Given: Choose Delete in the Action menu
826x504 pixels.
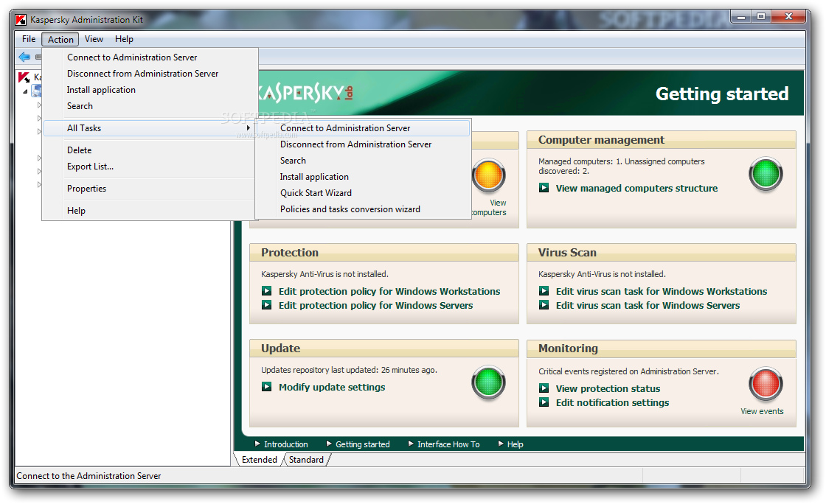Looking at the screenshot, I should [150, 150].
